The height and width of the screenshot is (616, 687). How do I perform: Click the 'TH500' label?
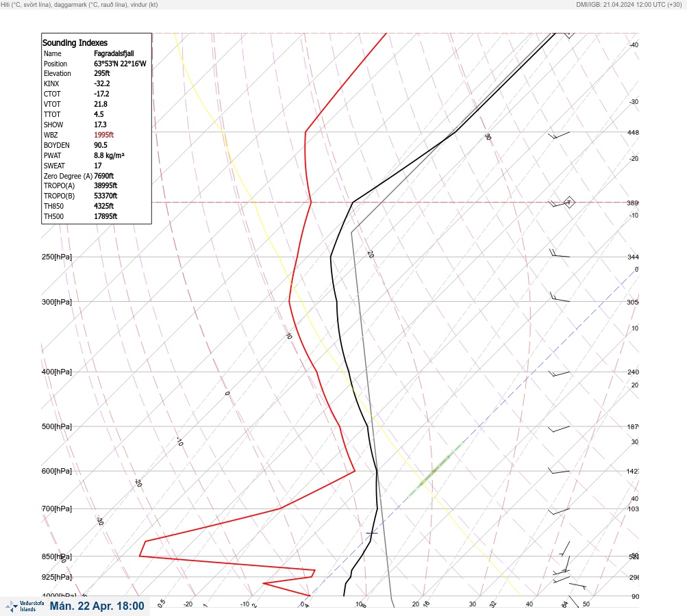click(x=53, y=217)
